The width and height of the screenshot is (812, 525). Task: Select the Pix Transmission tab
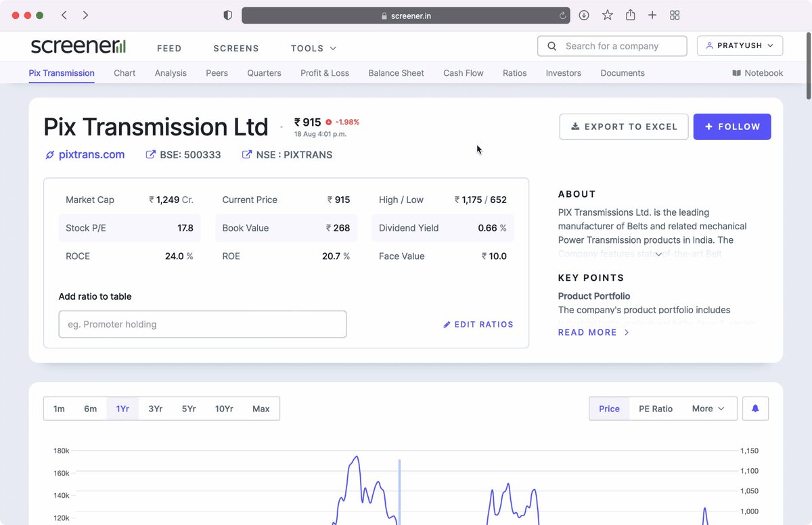62,73
